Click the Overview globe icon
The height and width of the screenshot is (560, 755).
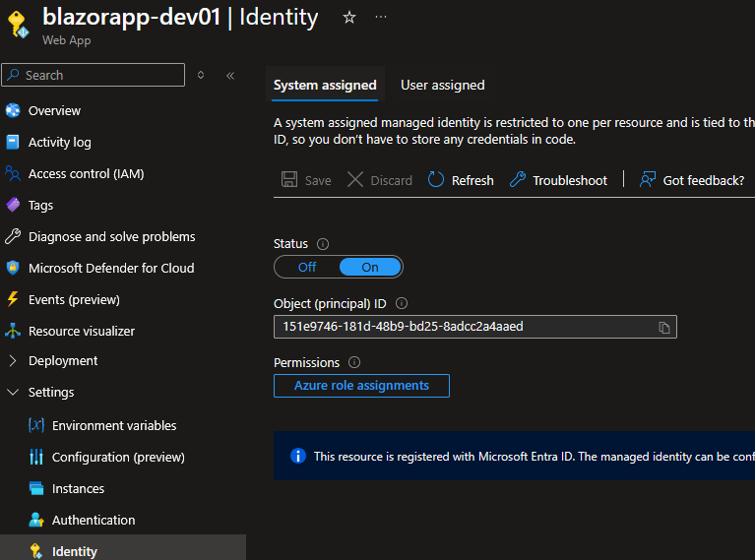tap(13, 111)
